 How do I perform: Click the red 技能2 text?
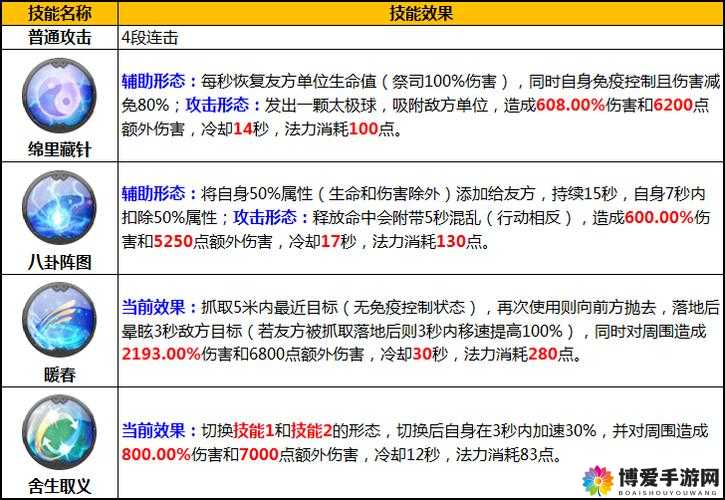(x=312, y=431)
